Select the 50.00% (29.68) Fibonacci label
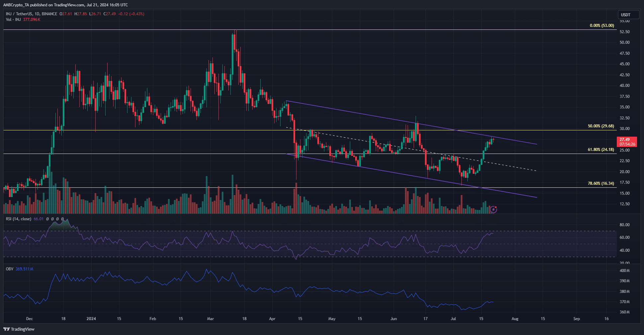 601,126
